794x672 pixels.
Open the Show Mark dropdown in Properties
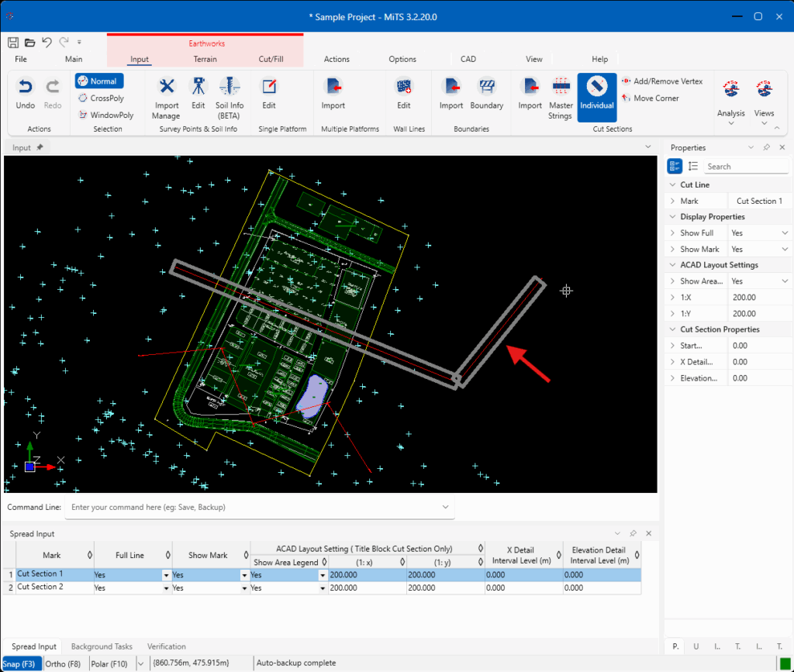pos(785,250)
